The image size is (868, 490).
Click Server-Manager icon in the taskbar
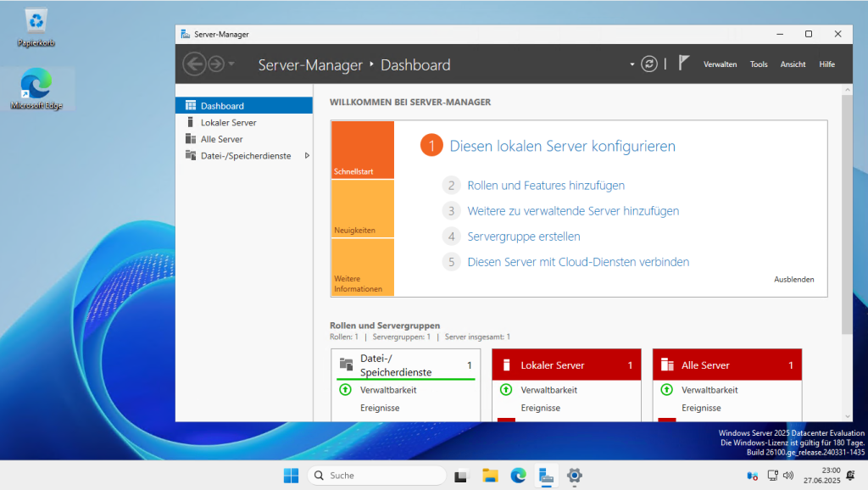[547, 476]
